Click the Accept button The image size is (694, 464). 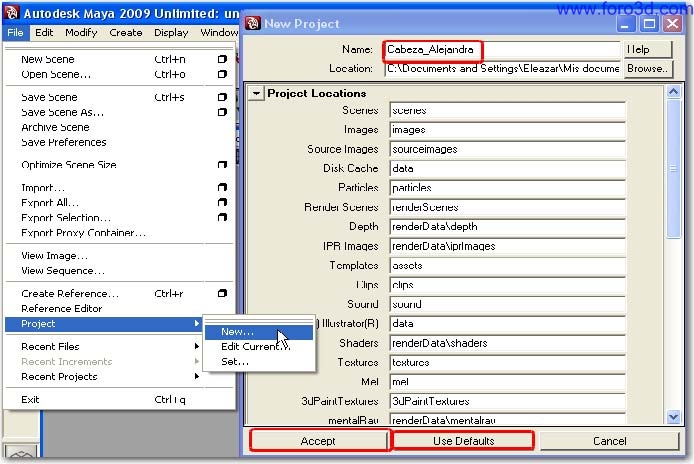[318, 441]
